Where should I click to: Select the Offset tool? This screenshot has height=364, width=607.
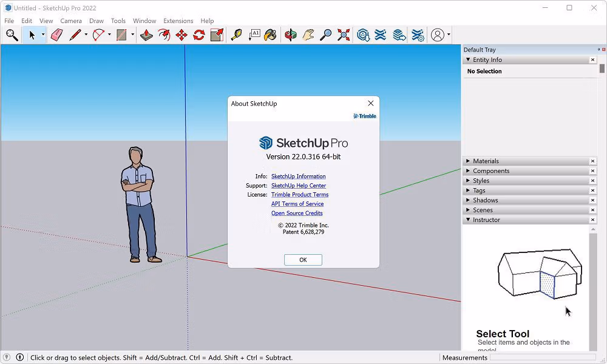point(164,35)
